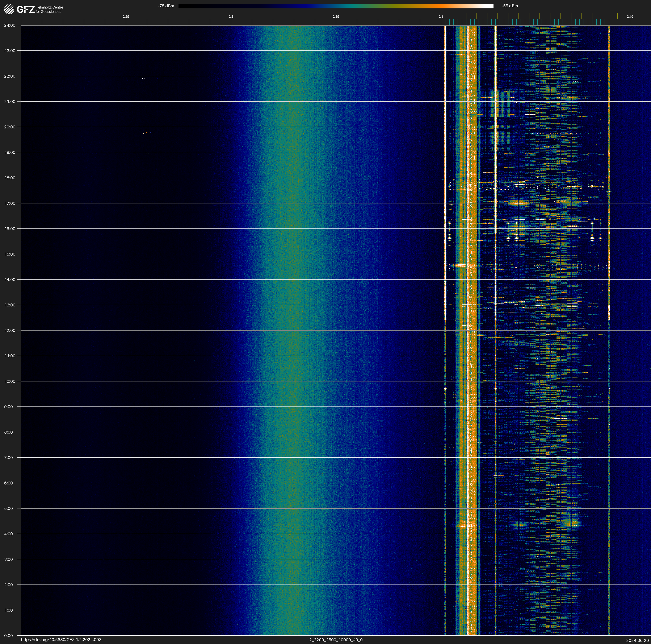Click the 18:00 time axis label
Viewport: 651px width, 644px height.
pyautogui.click(x=10, y=178)
